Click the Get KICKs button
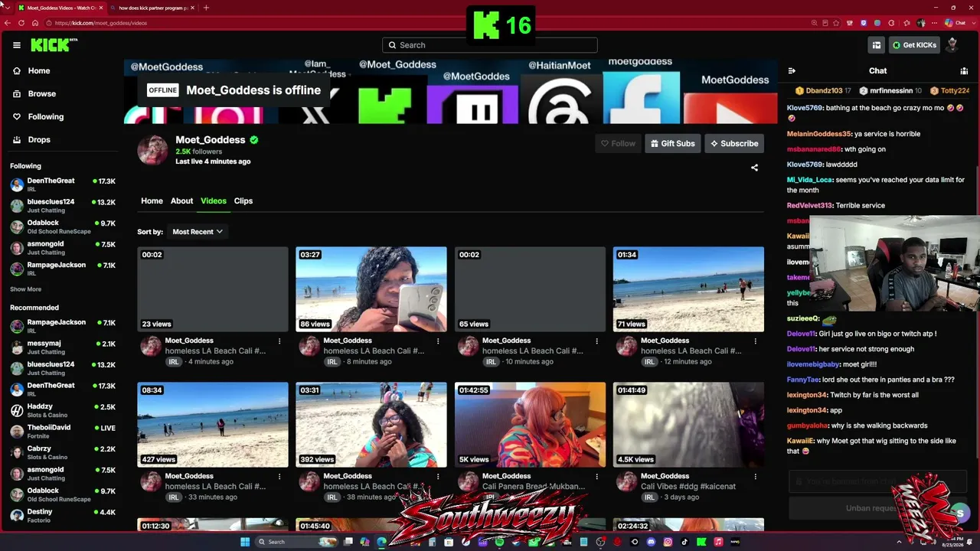The width and height of the screenshot is (980, 551). click(x=914, y=45)
